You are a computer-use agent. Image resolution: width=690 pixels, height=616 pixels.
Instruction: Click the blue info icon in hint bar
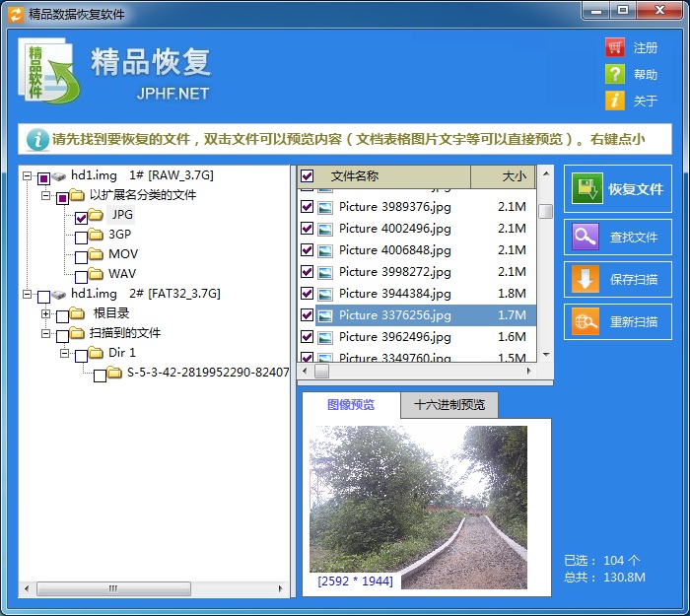tap(37, 140)
